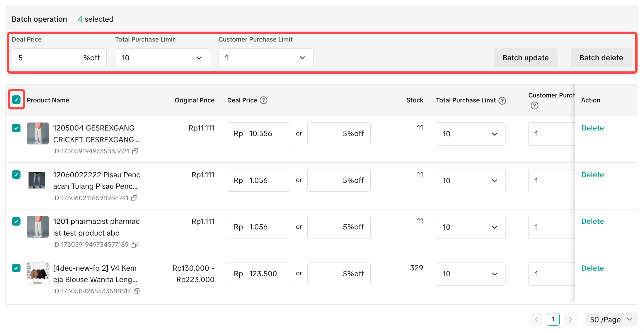This screenshot has height=333, width=644.
Task: Open thumbnail of Kemeja Blouse Wanita product
Action: [38, 273]
